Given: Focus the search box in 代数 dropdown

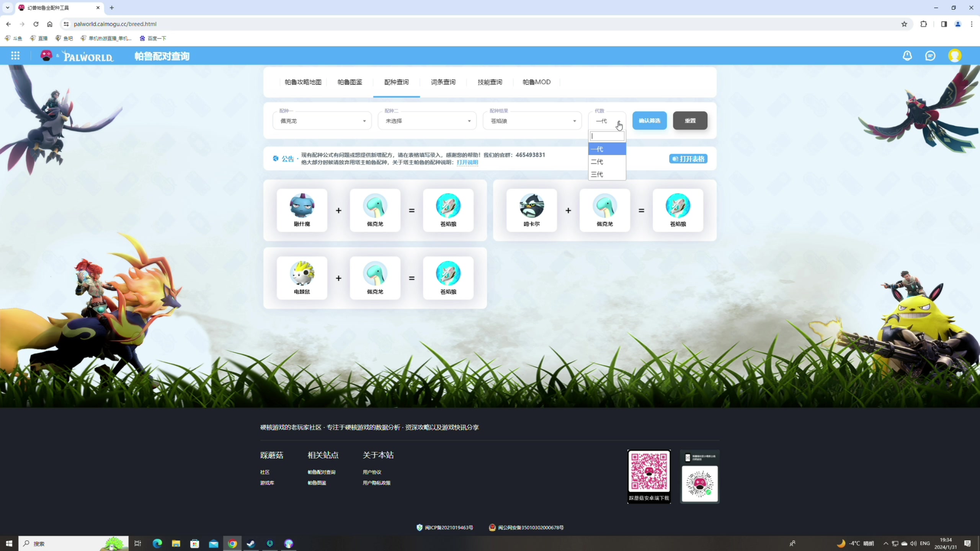Looking at the screenshot, I should (607, 136).
